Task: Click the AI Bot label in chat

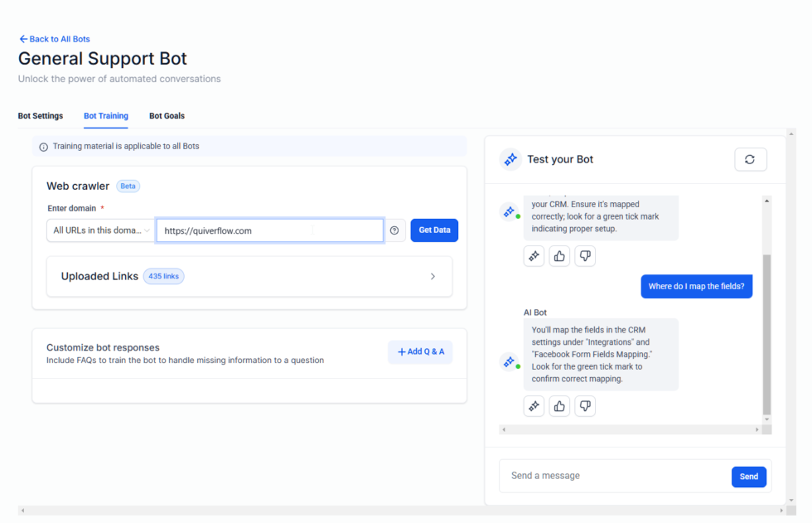Action: 535,312
